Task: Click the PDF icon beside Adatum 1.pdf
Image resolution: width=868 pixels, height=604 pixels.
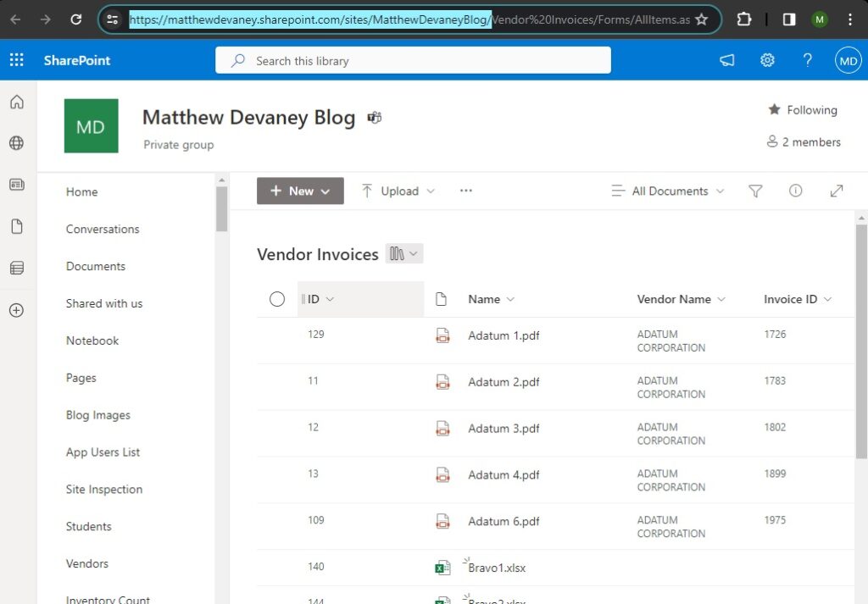Action: (442, 335)
